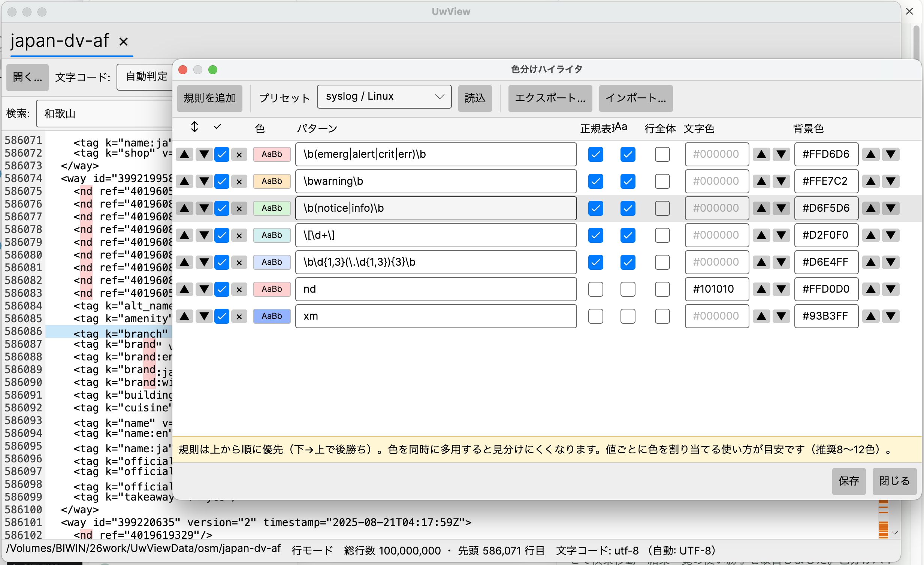The height and width of the screenshot is (565, 924).
Task: Move the \bwarning\b rule up
Action: pos(184,181)
